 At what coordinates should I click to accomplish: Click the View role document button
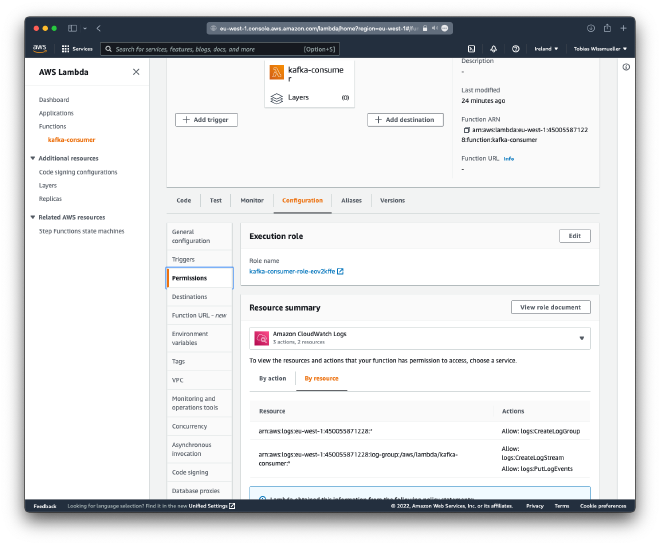point(550,307)
